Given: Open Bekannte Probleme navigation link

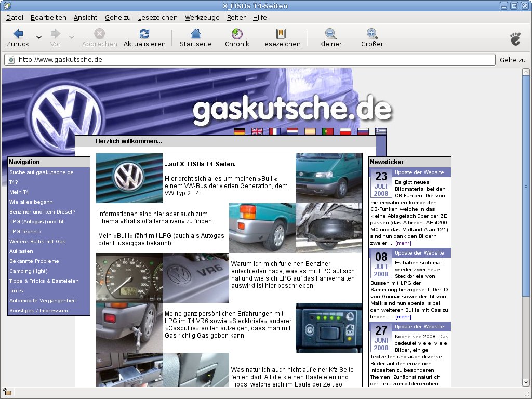Looking at the screenshot, I should [x=34, y=261].
